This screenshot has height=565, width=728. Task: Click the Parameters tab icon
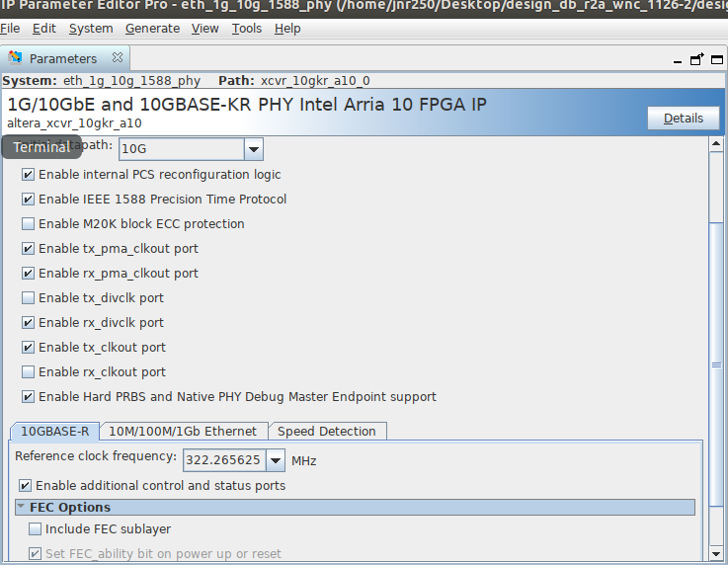pos(16,57)
